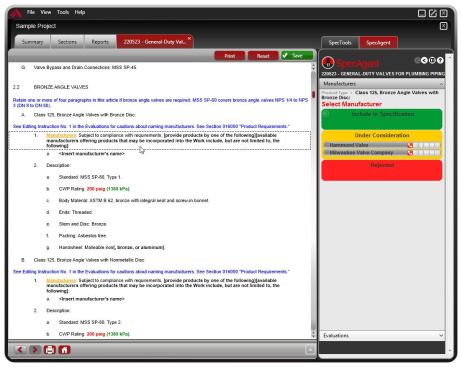Switch to the Summary tab
Screen dimensions: 462x367
(x=32, y=42)
